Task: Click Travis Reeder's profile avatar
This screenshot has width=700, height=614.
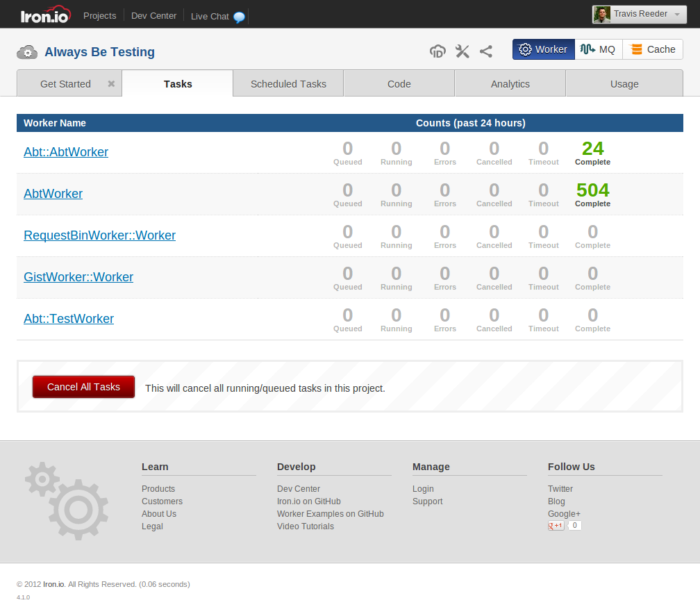Action: point(601,15)
